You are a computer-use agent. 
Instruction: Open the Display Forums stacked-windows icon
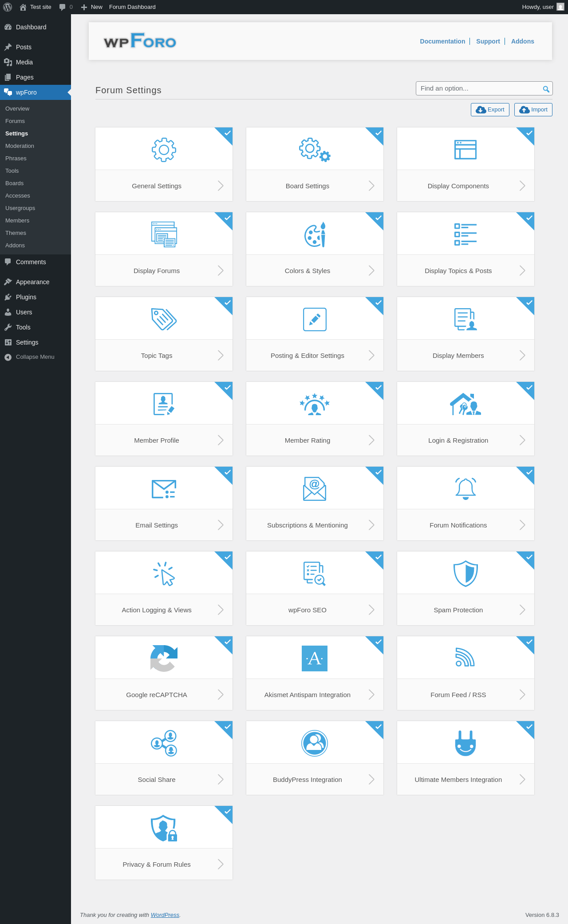(164, 234)
